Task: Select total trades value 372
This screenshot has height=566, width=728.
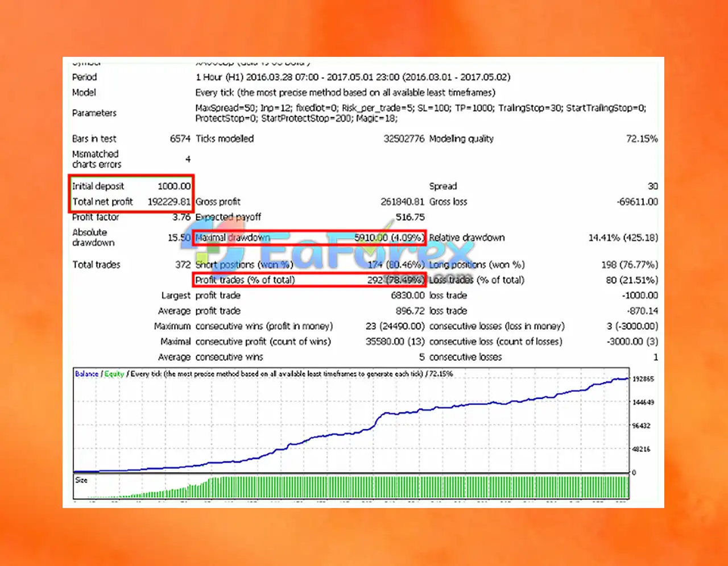Action: [x=183, y=264]
